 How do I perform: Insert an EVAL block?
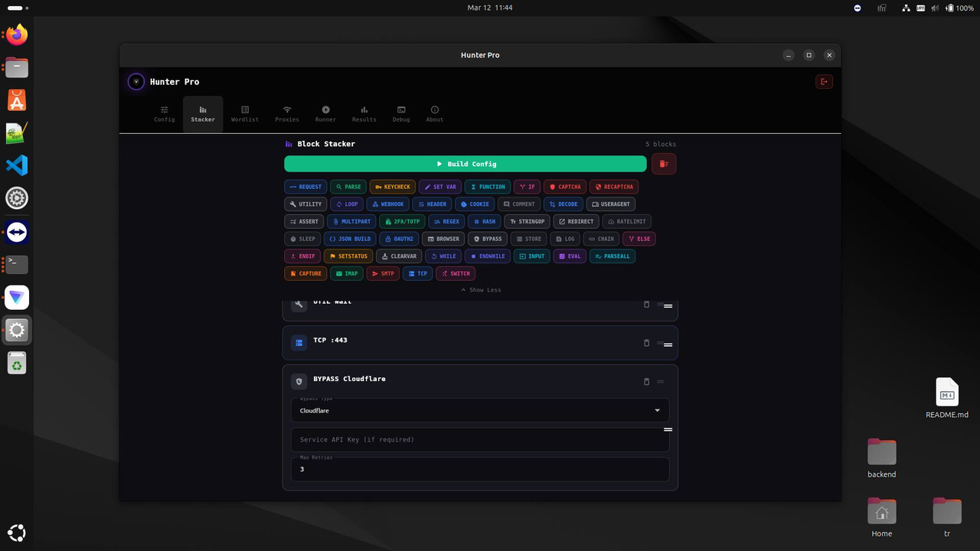point(569,256)
